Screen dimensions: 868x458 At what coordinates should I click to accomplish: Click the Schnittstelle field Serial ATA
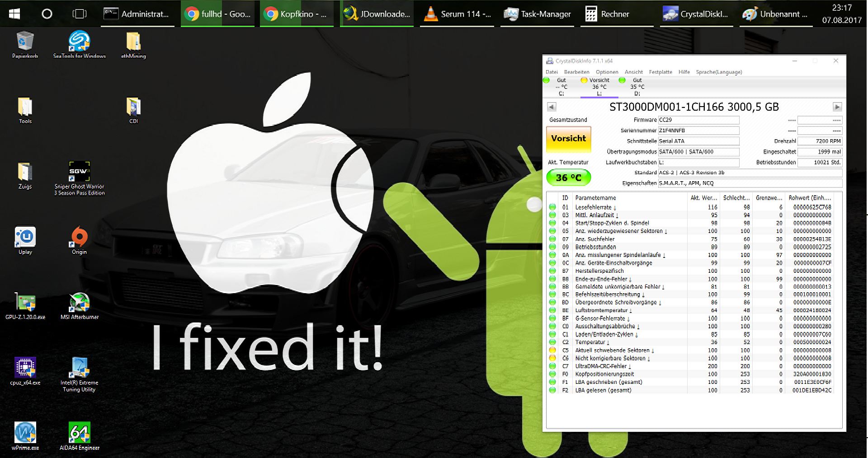(x=698, y=141)
